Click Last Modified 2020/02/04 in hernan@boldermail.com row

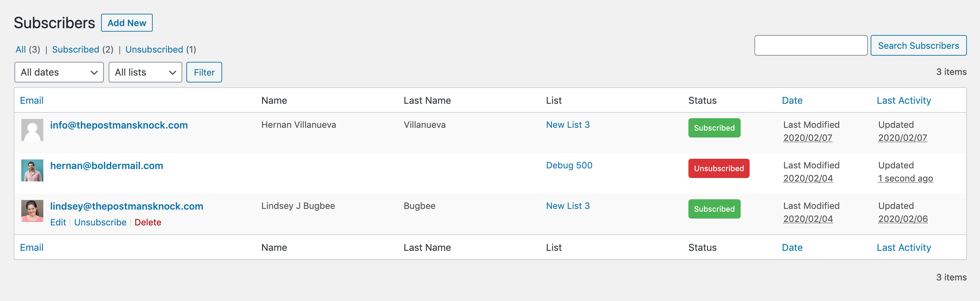[x=808, y=179]
